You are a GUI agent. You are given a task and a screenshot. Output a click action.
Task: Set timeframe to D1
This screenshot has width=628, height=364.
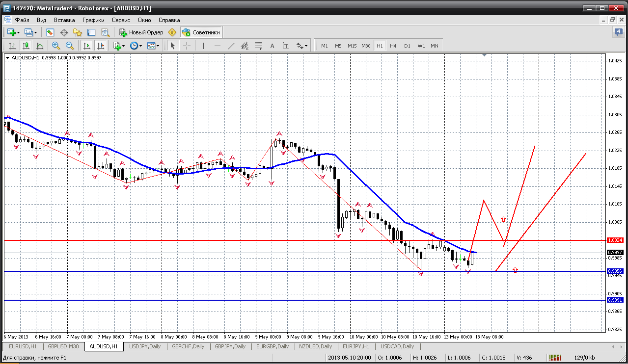[x=407, y=46]
